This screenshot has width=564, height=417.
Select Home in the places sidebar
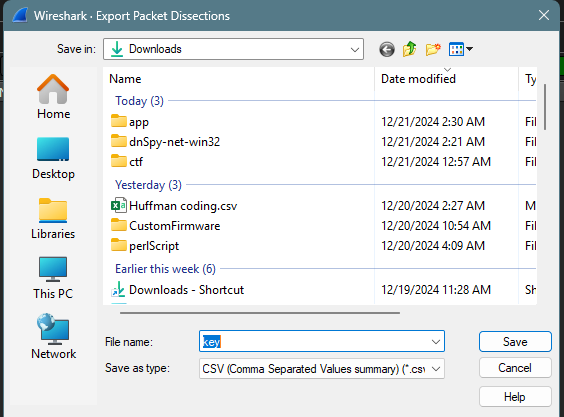pyautogui.click(x=53, y=97)
